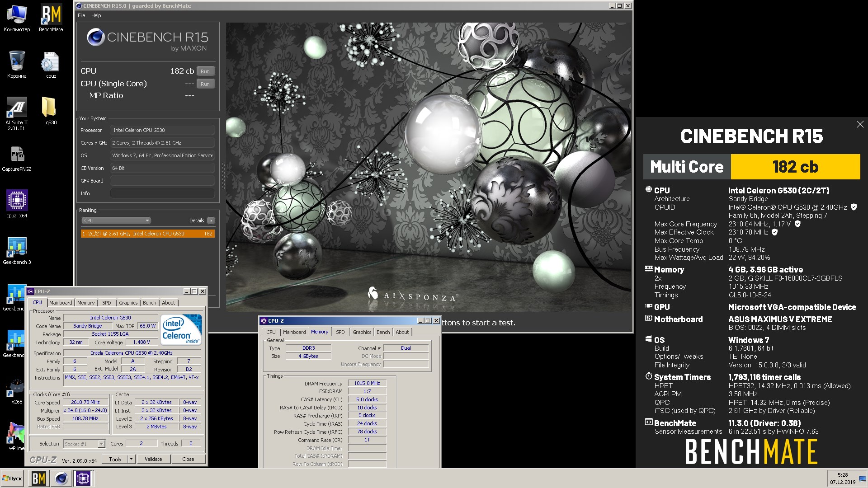Select the ranking entry Intel Celeron G530
The height and width of the screenshot is (488, 868).
point(147,234)
